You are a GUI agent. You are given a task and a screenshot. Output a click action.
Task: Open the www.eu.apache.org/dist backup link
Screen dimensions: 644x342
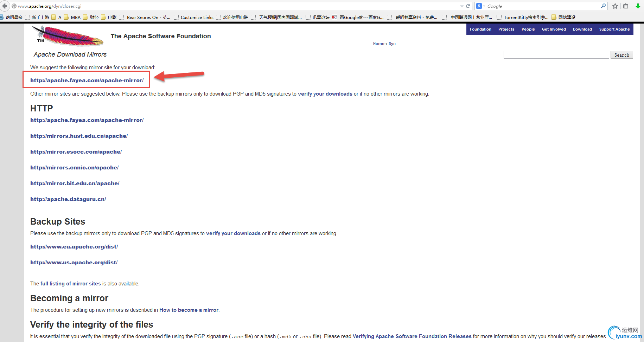[x=74, y=246]
